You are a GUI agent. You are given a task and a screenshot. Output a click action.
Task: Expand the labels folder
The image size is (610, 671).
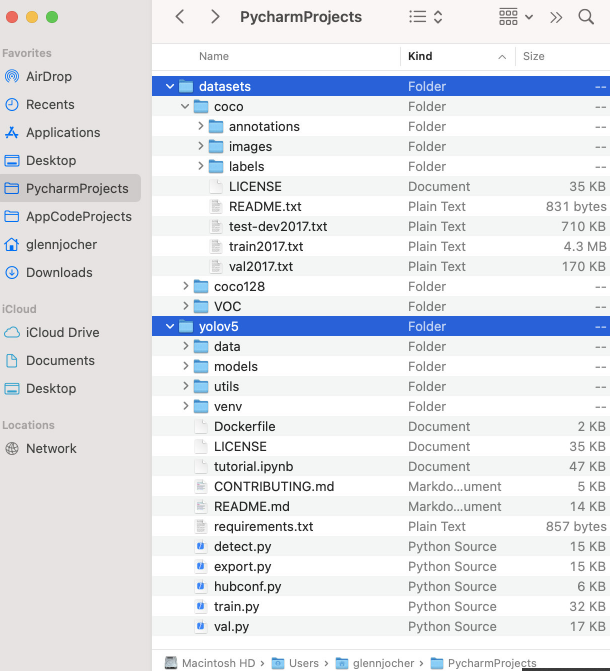tap(200, 166)
